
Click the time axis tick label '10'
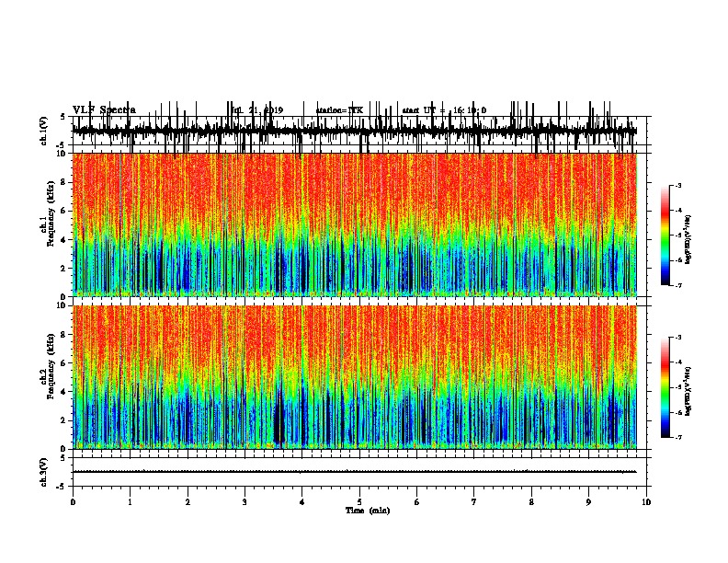[x=646, y=501]
